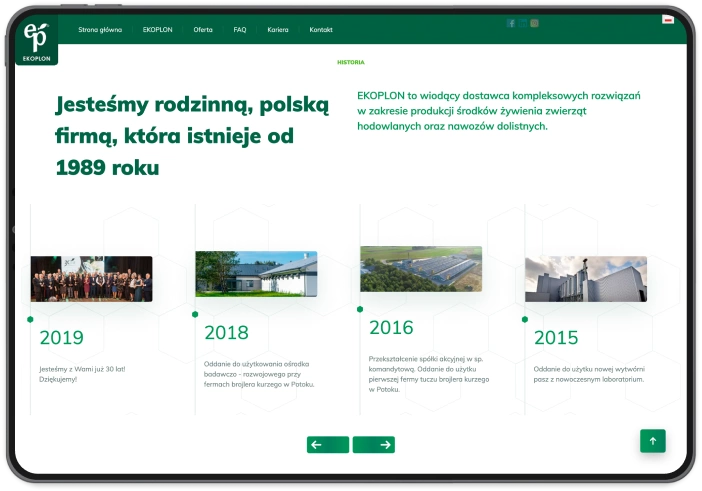Select the 2016 timeline dot marker
The height and width of the screenshot is (491, 702).
(360, 309)
